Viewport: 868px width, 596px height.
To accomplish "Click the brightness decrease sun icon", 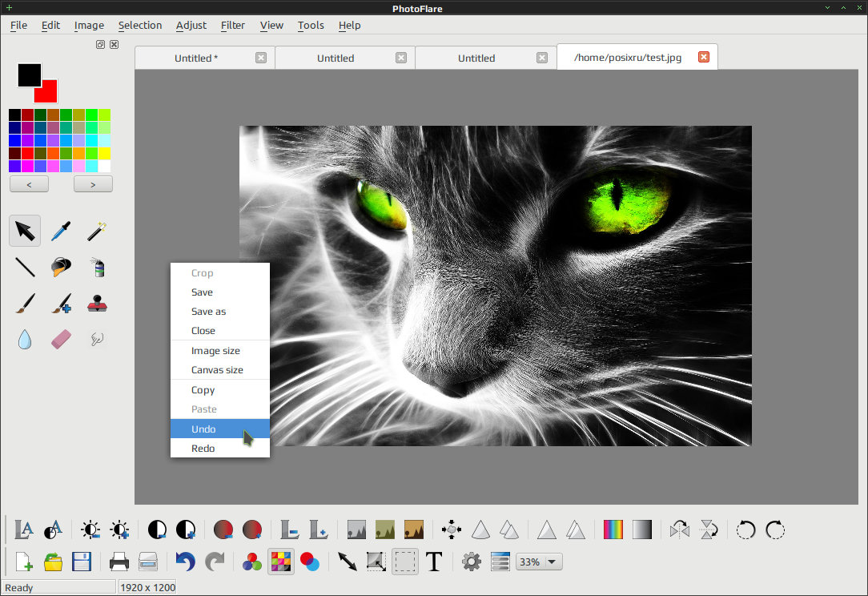I will coord(90,530).
